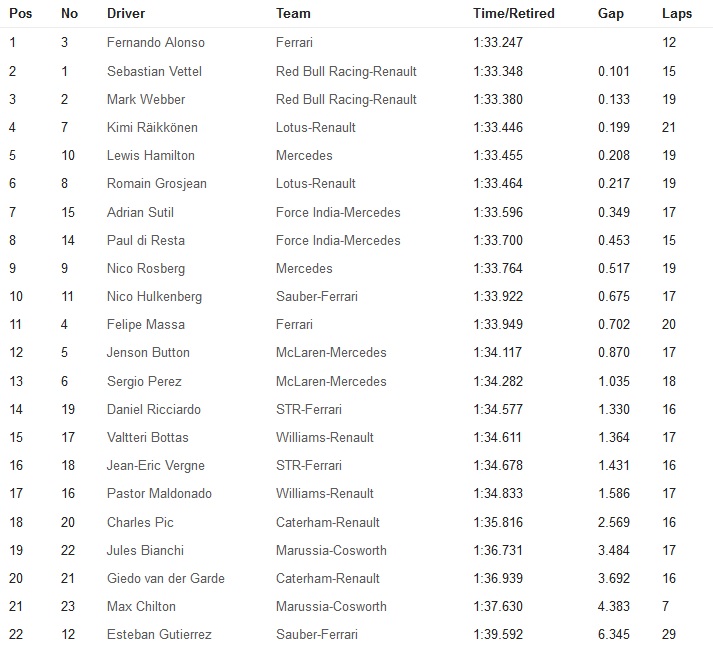
Task: Click Valtteri Bottas's Williams-Renault team
Action: (x=325, y=437)
